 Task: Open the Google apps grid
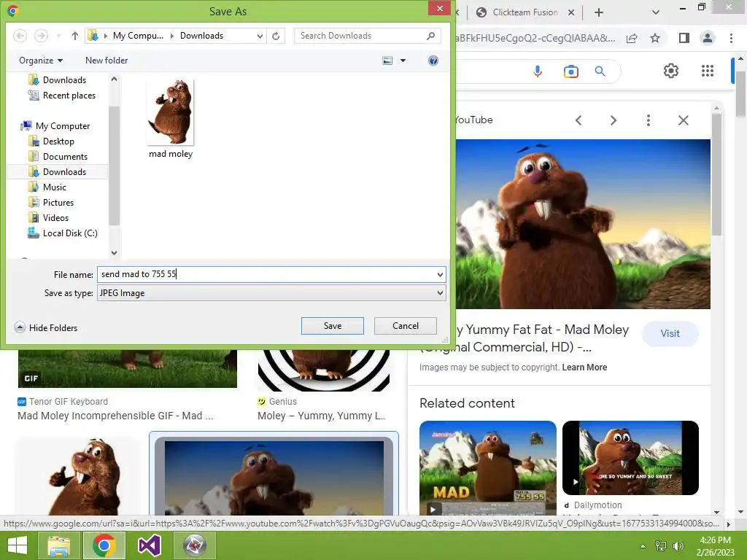pos(708,71)
